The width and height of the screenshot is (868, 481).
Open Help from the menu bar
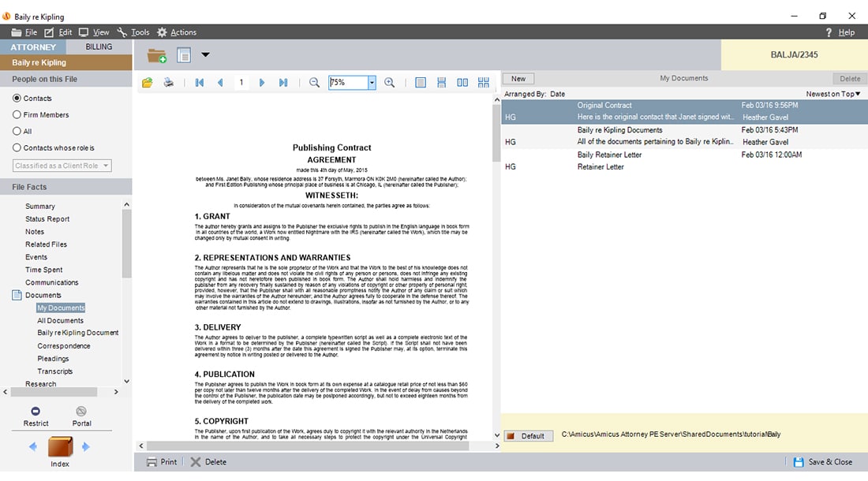pos(840,32)
